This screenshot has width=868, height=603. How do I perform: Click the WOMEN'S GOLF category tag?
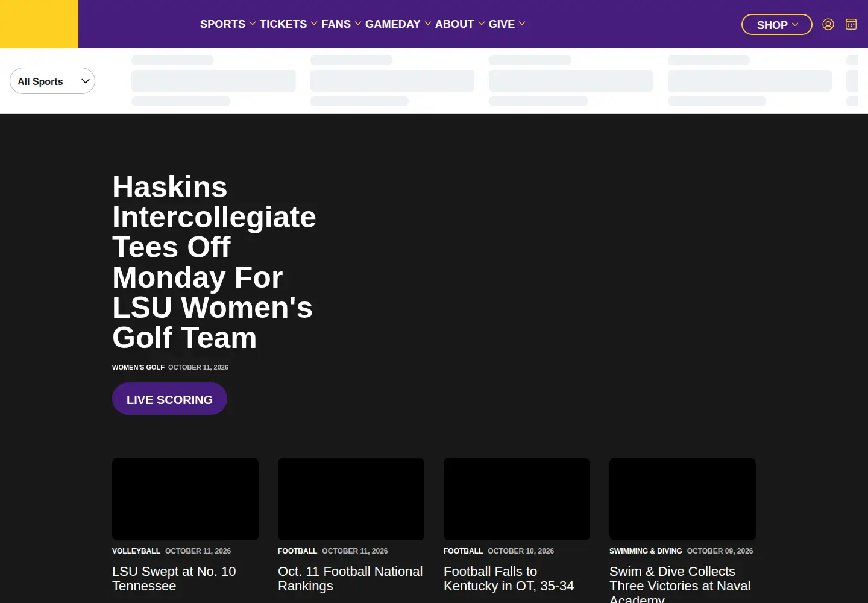click(x=138, y=367)
